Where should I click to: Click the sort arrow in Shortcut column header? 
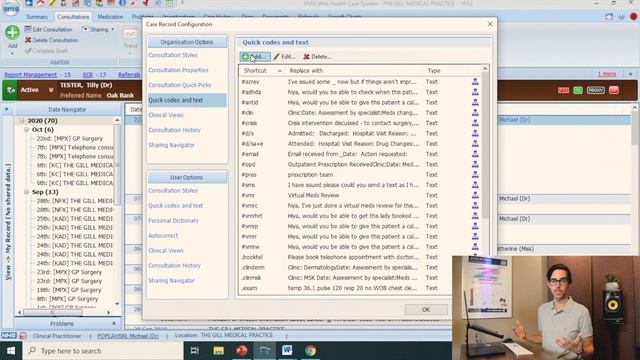pyautogui.click(x=280, y=71)
